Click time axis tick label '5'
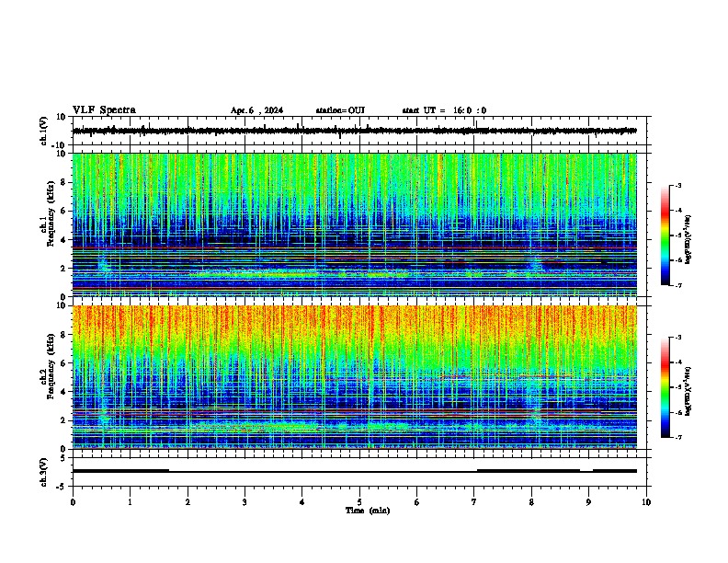The image size is (728, 563). tap(359, 502)
